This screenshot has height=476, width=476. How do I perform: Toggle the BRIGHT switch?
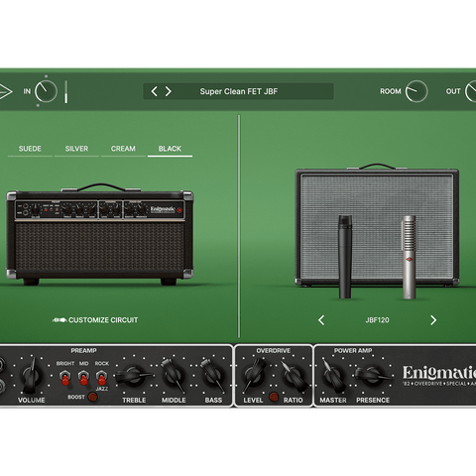click(x=65, y=378)
